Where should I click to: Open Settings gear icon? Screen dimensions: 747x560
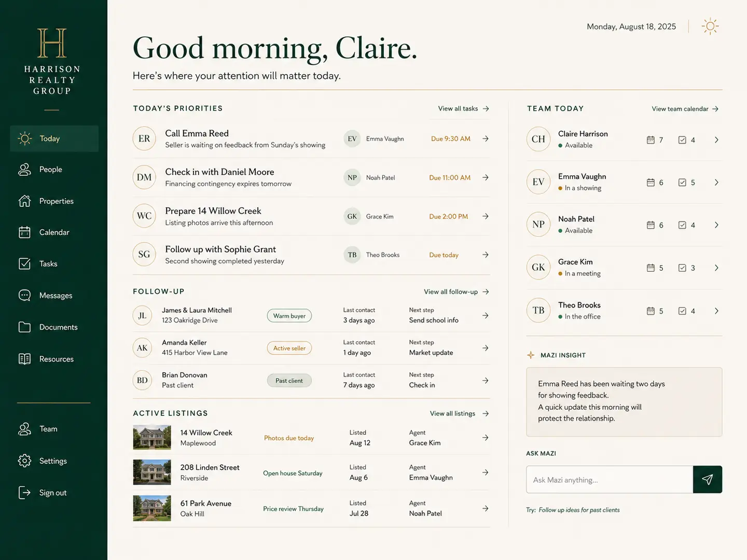pyautogui.click(x=24, y=461)
